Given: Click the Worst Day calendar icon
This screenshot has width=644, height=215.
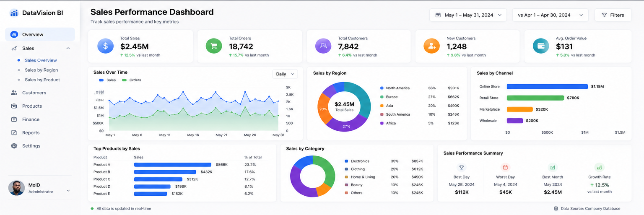Looking at the screenshot, I should (505, 167).
